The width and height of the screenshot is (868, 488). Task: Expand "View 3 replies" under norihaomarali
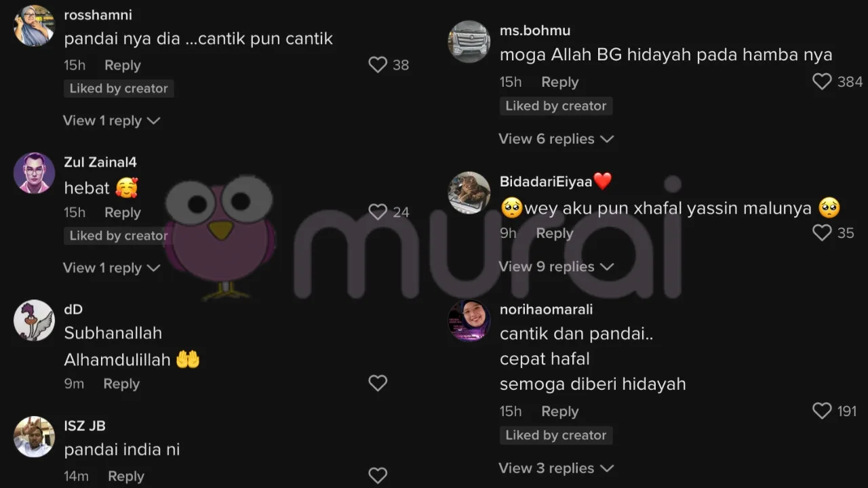tap(556, 468)
